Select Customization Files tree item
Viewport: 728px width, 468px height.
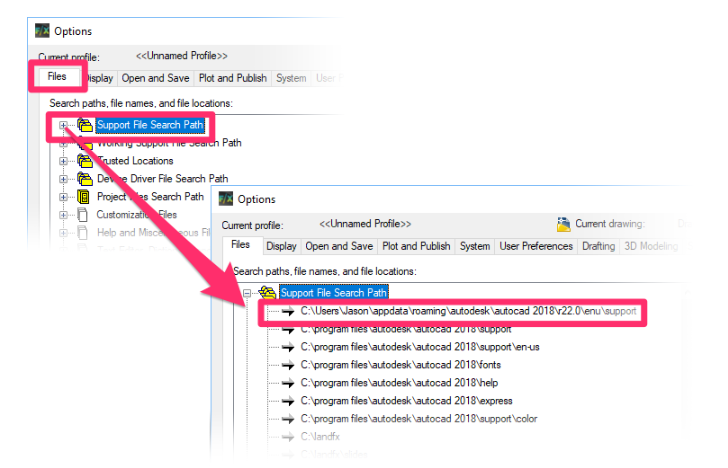point(136,214)
